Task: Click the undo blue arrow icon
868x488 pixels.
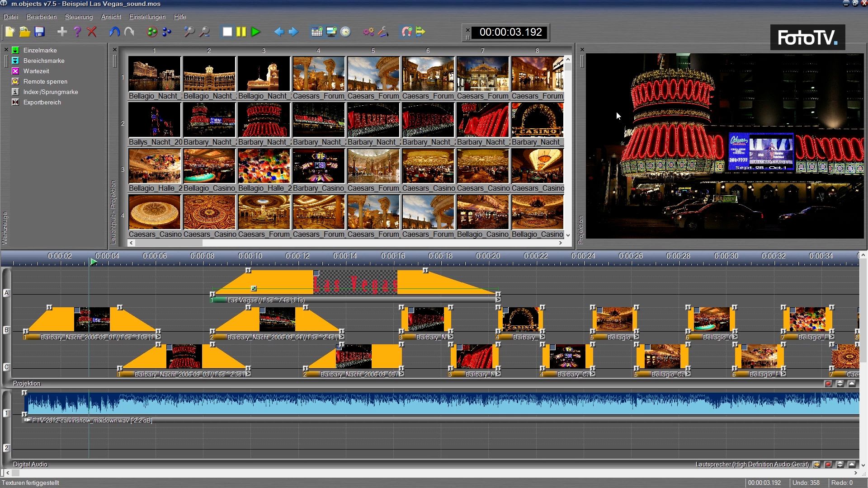Action: point(114,32)
